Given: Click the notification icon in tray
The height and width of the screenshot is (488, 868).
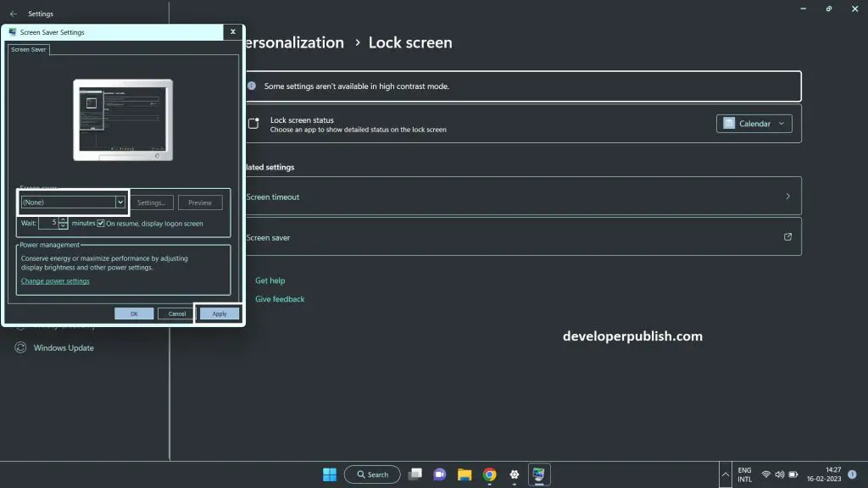Looking at the screenshot, I should [853, 474].
